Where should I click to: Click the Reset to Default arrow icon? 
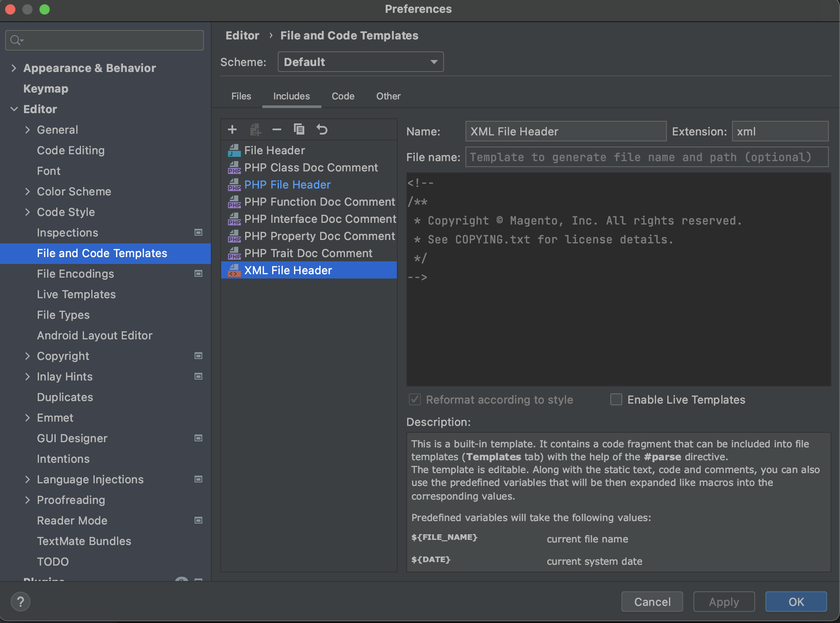322,129
